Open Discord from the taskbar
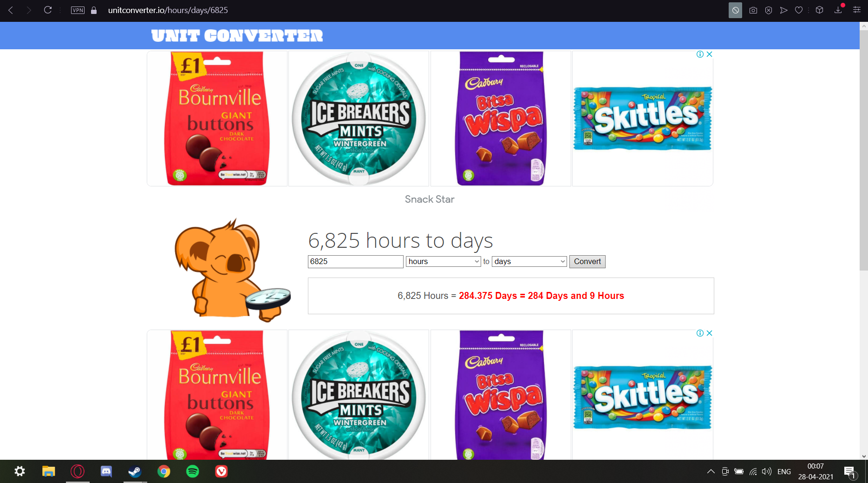Viewport: 868px width, 483px height. 106,471
